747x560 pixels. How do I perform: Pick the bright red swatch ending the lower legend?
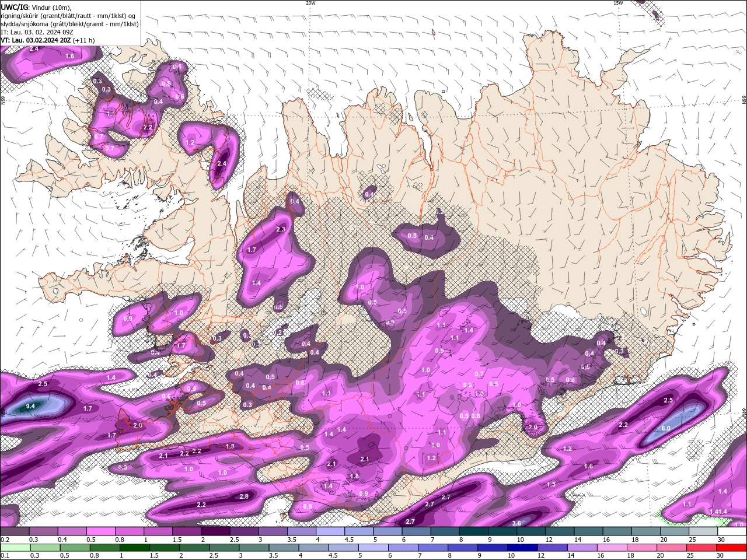coord(731,548)
